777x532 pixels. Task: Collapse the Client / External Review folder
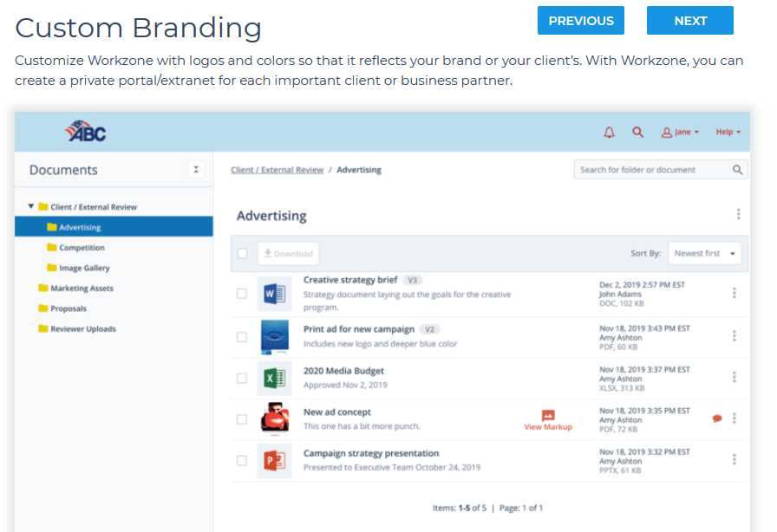click(30, 206)
